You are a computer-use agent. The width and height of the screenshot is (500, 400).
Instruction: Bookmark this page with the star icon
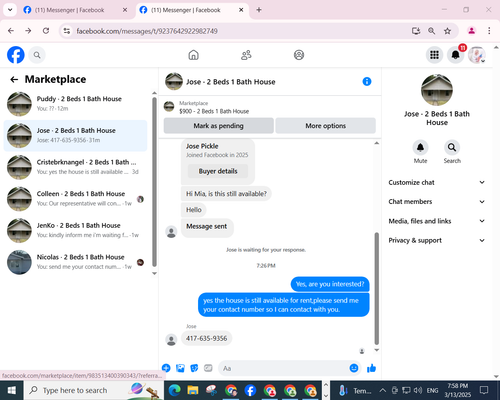click(x=447, y=31)
